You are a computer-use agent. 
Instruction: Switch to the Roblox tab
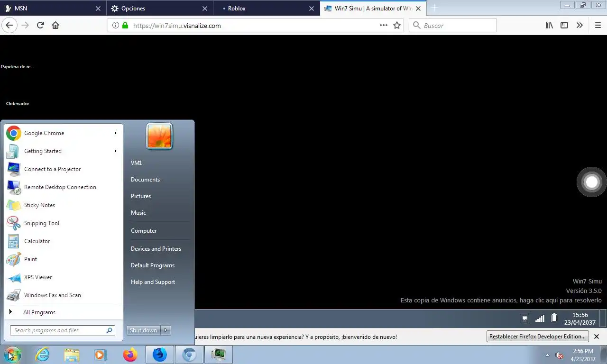pos(266,9)
